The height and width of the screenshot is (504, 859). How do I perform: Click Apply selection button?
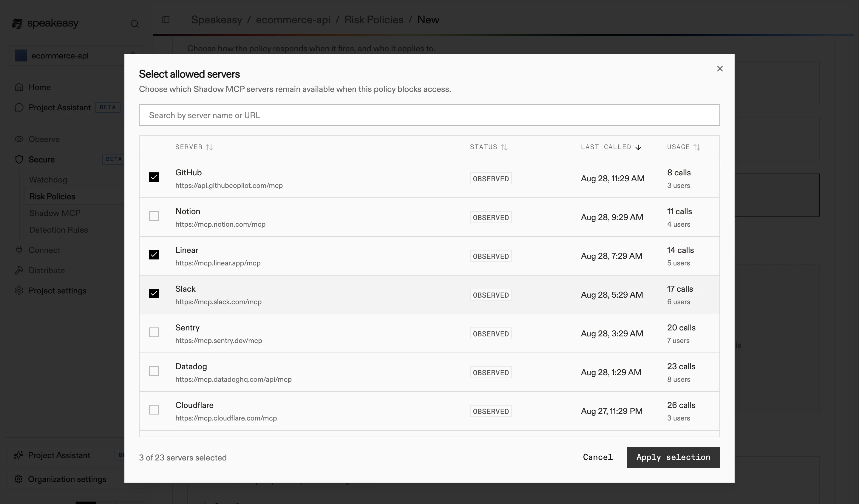[x=673, y=457]
